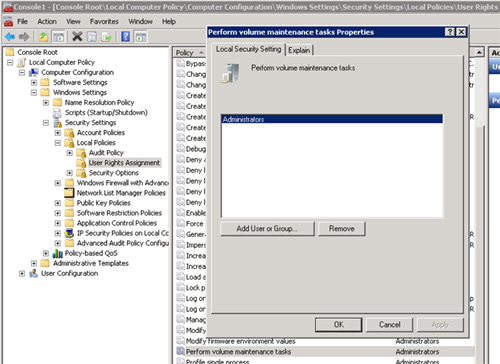Click the User Configuration user icon
Viewport: 500px width, 364px height.
[33, 273]
